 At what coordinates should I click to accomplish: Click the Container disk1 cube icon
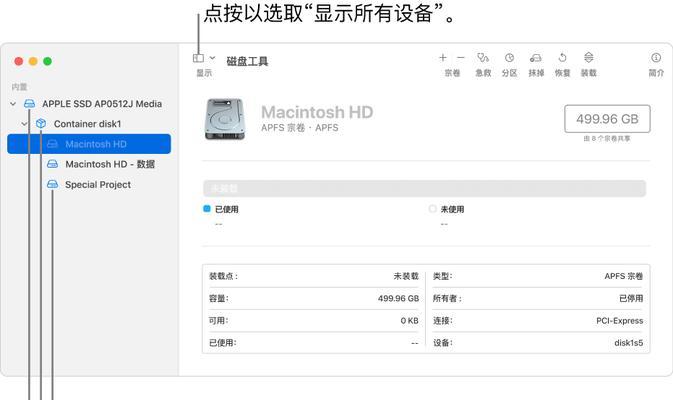[41, 124]
